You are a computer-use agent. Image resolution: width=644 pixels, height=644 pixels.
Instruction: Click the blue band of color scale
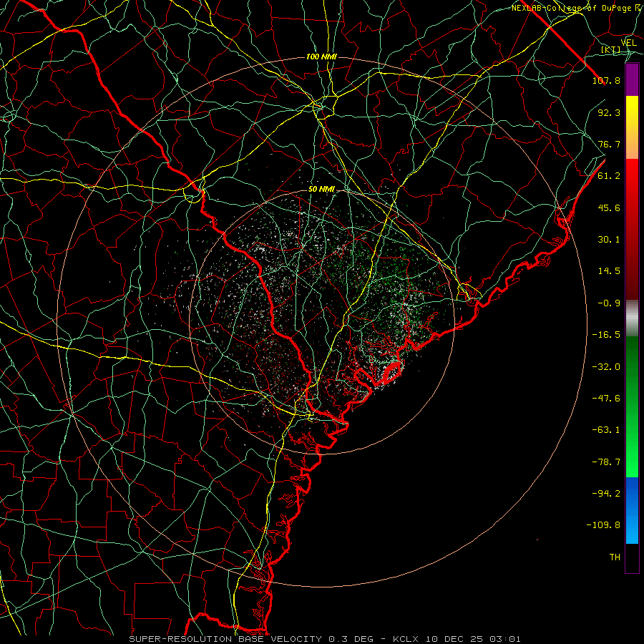click(x=632, y=510)
